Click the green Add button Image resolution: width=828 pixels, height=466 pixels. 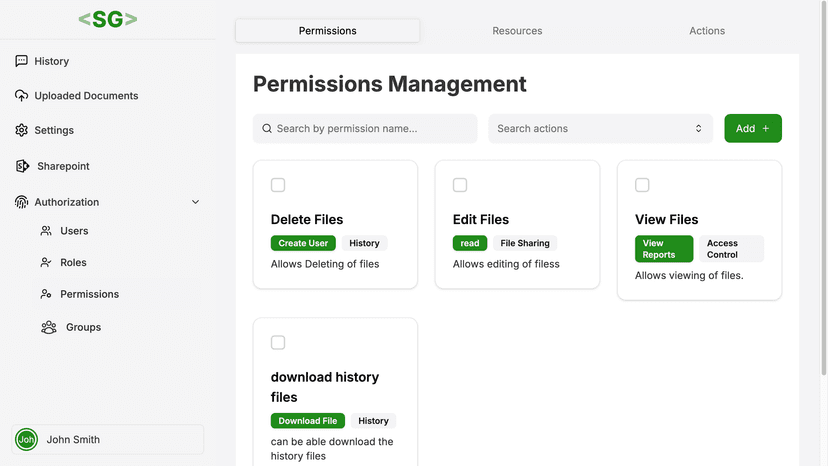[x=752, y=128]
